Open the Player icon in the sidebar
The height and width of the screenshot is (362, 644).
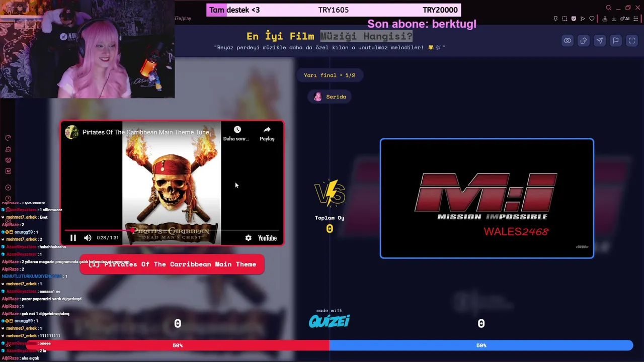pyautogui.click(x=8, y=188)
